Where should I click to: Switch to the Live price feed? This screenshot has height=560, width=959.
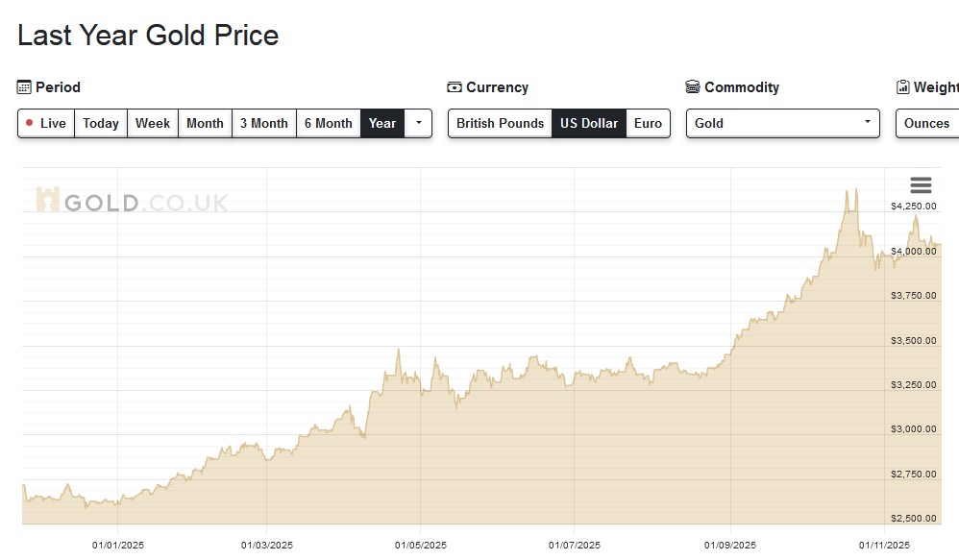click(x=46, y=123)
